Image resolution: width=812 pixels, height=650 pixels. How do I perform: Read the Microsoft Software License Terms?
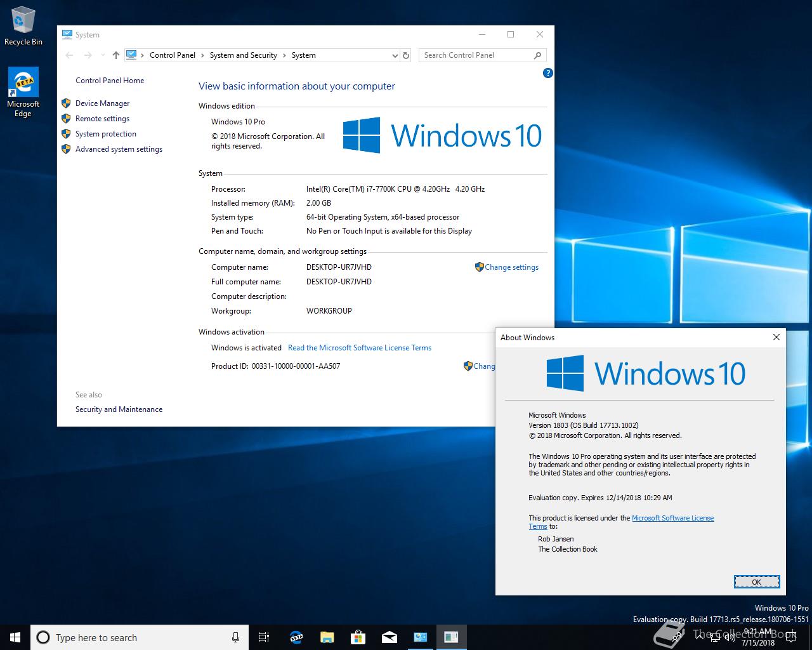[x=360, y=348]
